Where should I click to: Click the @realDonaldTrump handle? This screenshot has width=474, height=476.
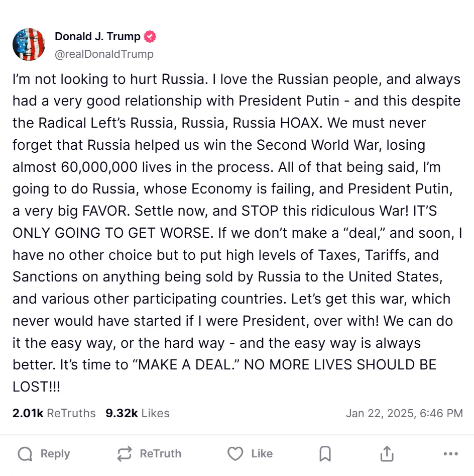pyautogui.click(x=104, y=54)
